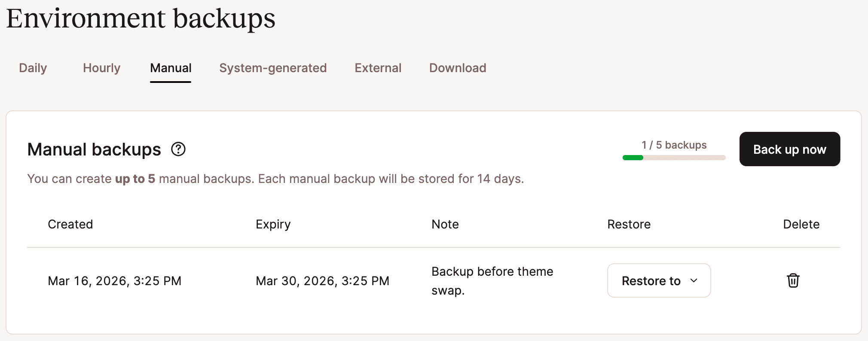Click the question mark next to Manual backups
Viewport: 868px width, 341px height.
pyautogui.click(x=179, y=149)
